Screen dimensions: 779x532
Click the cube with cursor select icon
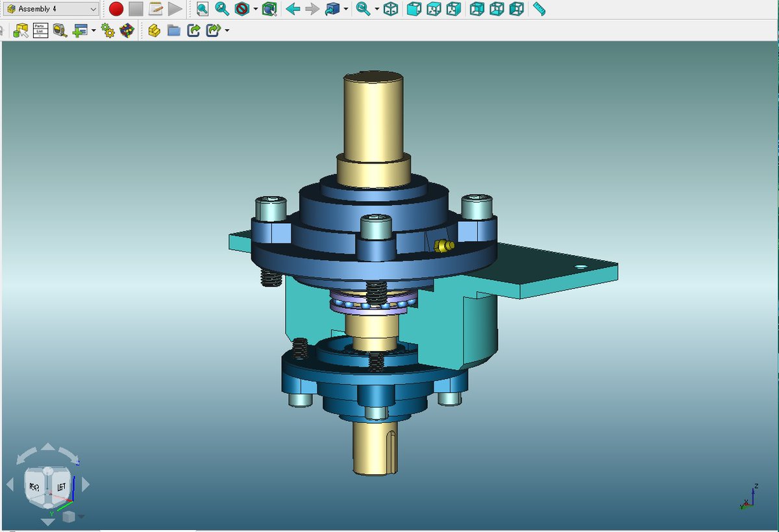click(x=270, y=9)
